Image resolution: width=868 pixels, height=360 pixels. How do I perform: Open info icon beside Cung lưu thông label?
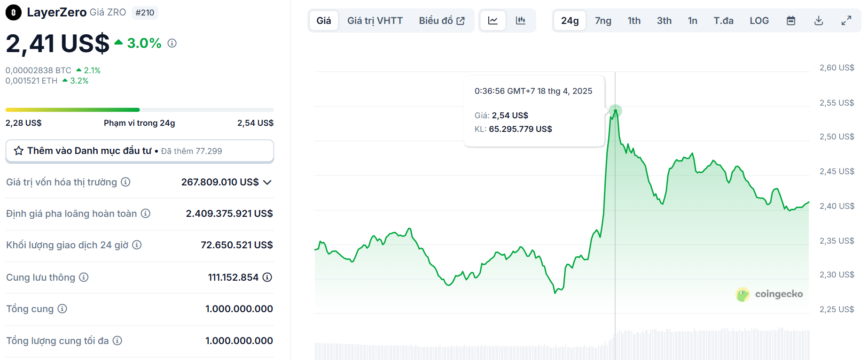point(84,277)
